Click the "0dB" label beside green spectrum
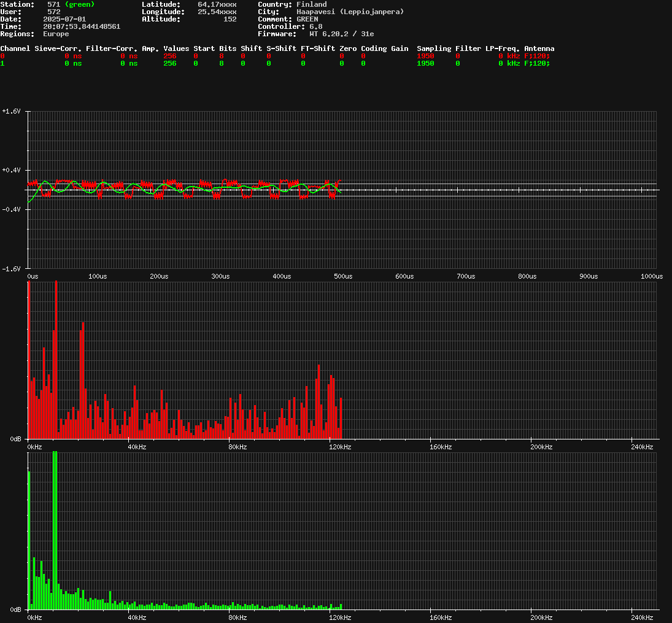 (x=15, y=609)
